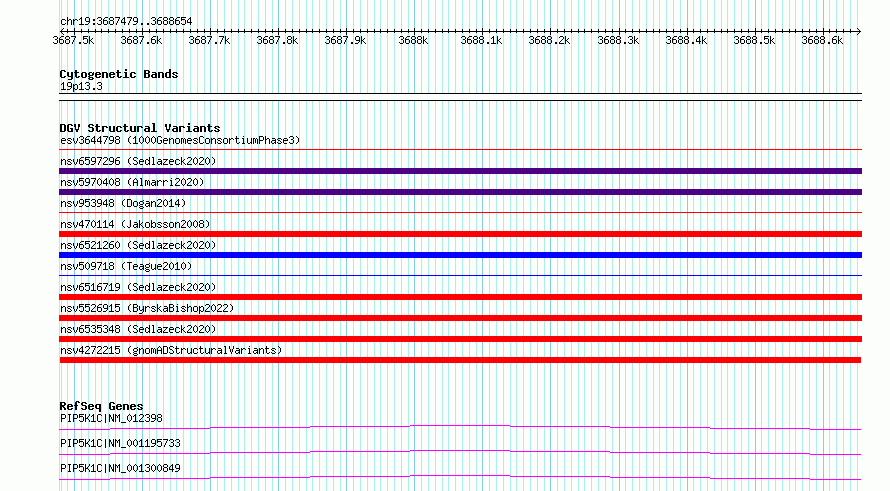Click the red bar under nsv470114
Viewport: 890px width, 491px height.
point(460,234)
